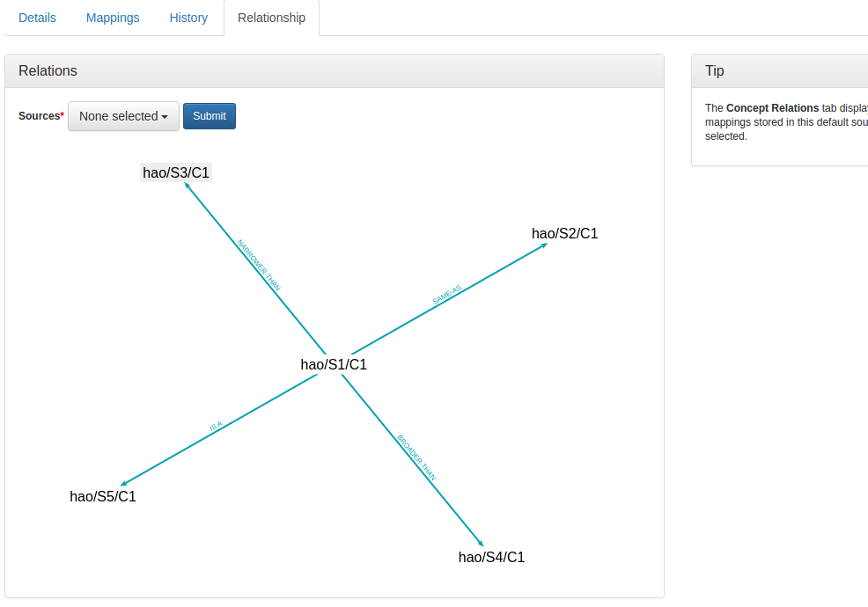
Task: Select the SAME-AS relation label
Action: pos(447,295)
